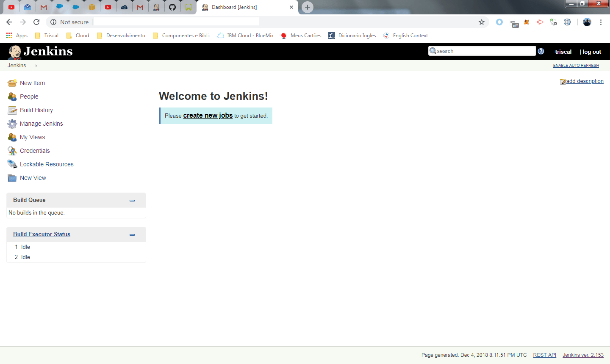610x364 pixels.
Task: Click the New Item box icon
Action: [12, 83]
